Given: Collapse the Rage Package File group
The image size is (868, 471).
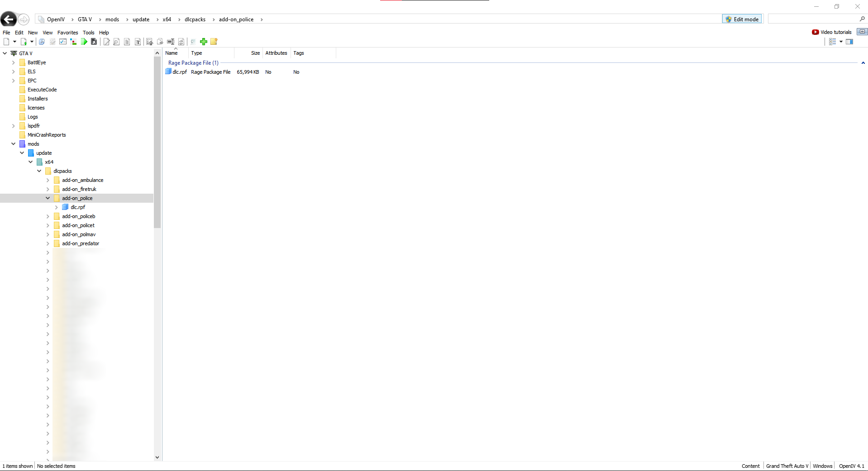Looking at the screenshot, I should [863, 63].
